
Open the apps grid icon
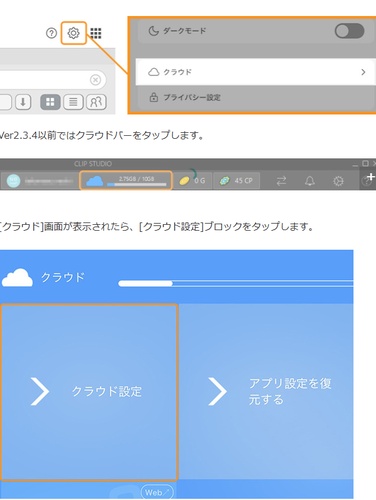96,33
